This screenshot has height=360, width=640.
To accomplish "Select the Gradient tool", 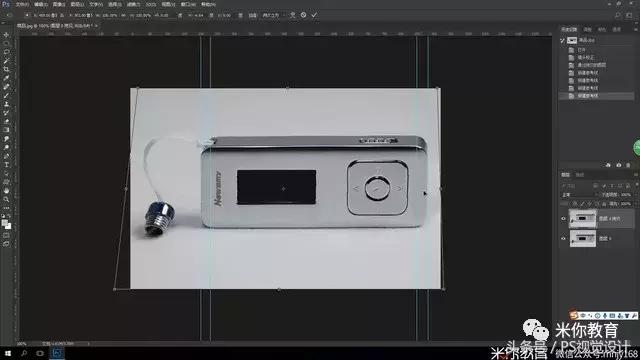I will click(x=6, y=130).
